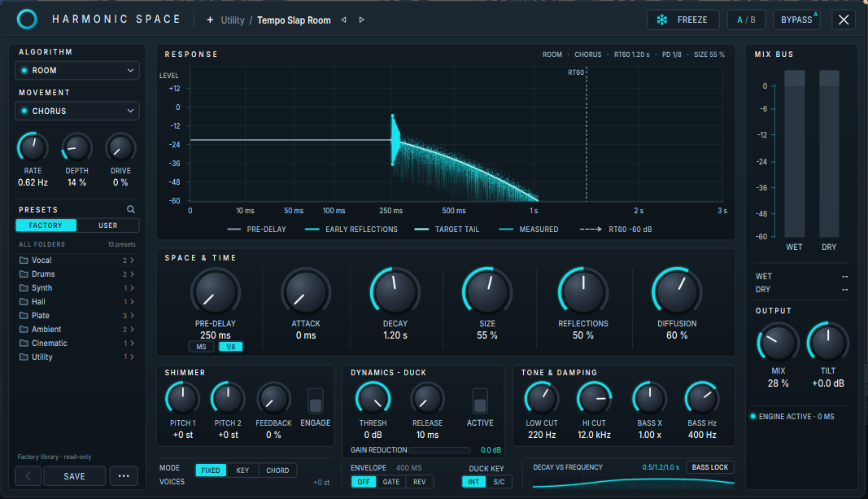The width and height of the screenshot is (868, 499).
Task: Click the Freeze button
Action: click(683, 20)
